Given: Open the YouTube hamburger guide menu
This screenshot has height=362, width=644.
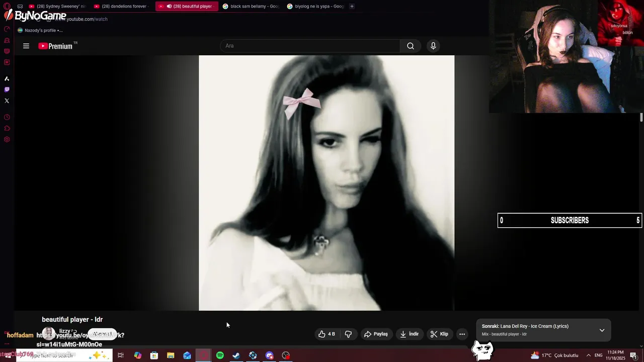Looking at the screenshot, I should point(26,46).
